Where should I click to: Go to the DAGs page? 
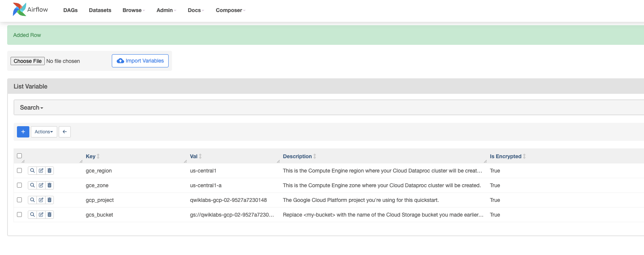point(70,10)
